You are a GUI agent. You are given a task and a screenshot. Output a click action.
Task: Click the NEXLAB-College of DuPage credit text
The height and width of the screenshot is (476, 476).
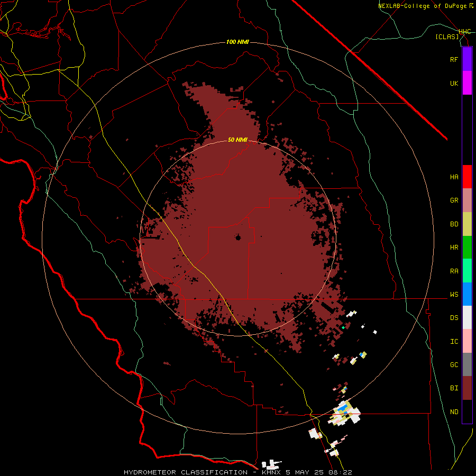424,6
